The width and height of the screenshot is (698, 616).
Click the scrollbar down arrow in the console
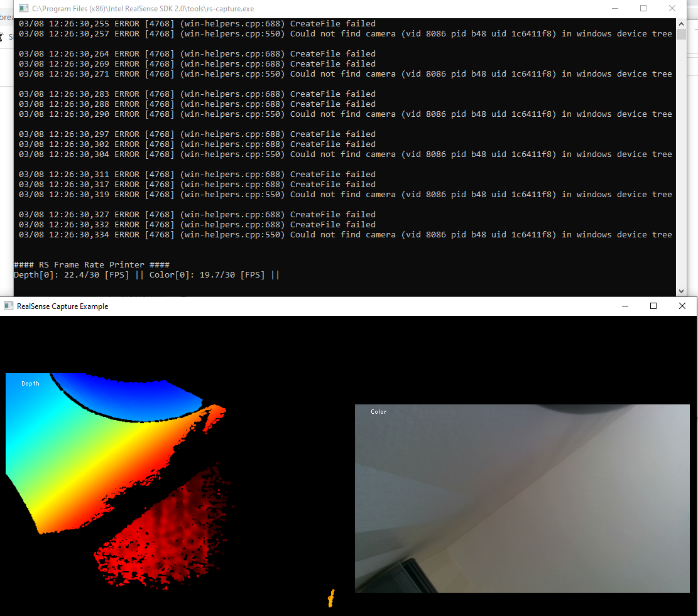coord(682,291)
